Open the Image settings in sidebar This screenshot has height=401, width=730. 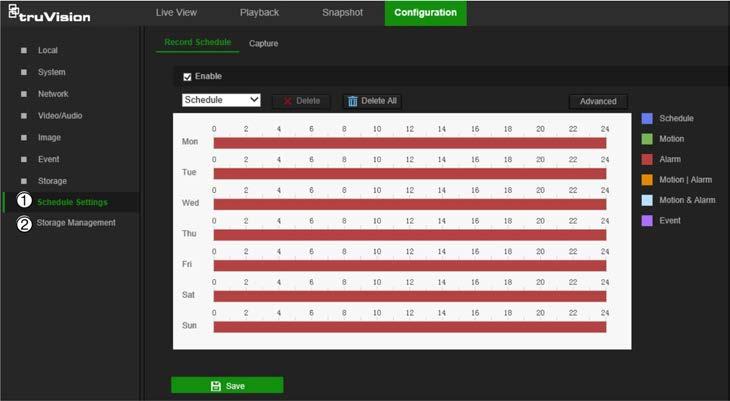coord(49,137)
